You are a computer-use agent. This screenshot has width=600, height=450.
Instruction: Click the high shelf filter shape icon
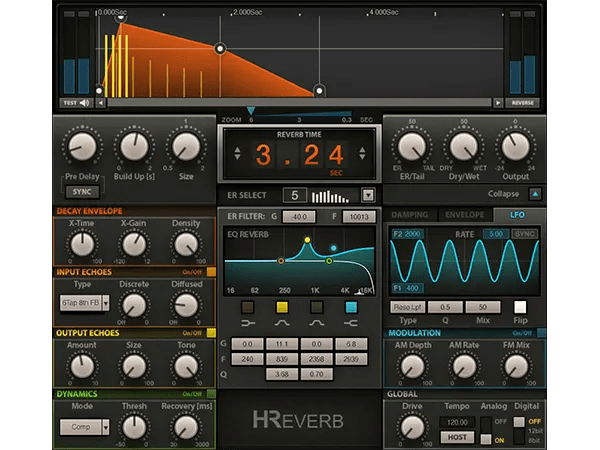[x=351, y=324]
